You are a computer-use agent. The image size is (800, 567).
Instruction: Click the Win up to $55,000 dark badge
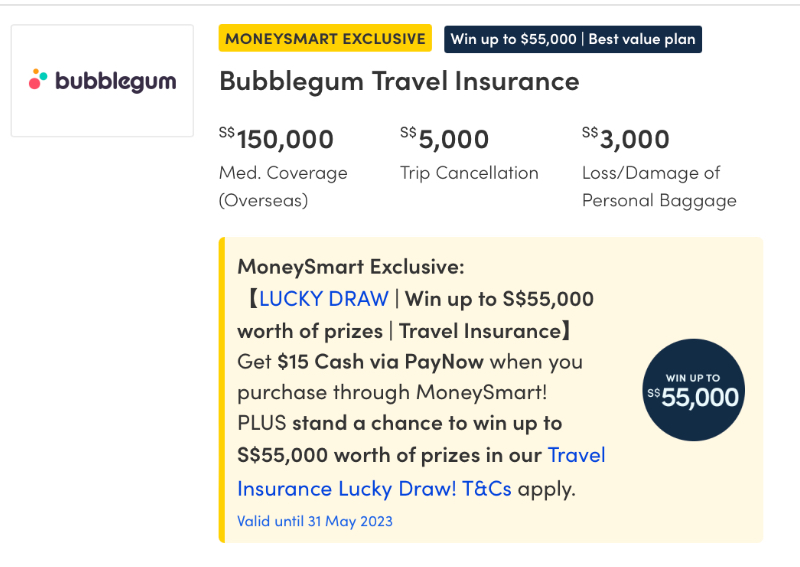click(573, 39)
